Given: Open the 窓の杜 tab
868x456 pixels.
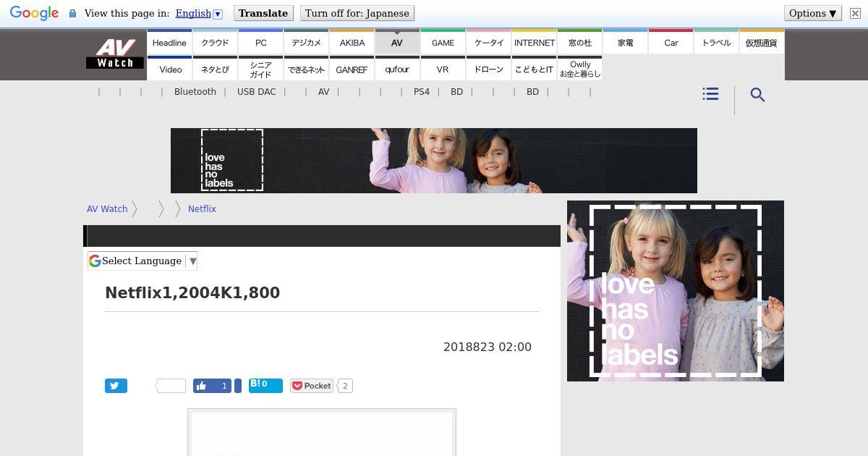Looking at the screenshot, I should coord(579,42).
